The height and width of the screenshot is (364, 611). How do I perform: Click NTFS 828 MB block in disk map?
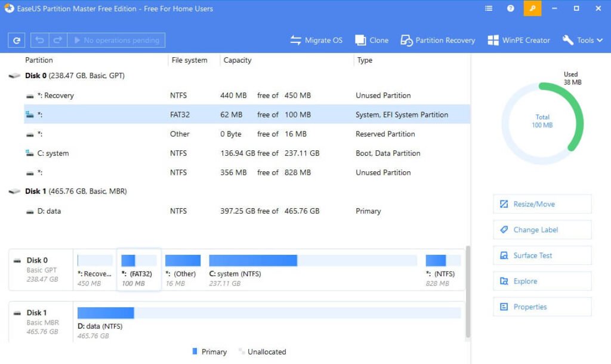[443, 270]
